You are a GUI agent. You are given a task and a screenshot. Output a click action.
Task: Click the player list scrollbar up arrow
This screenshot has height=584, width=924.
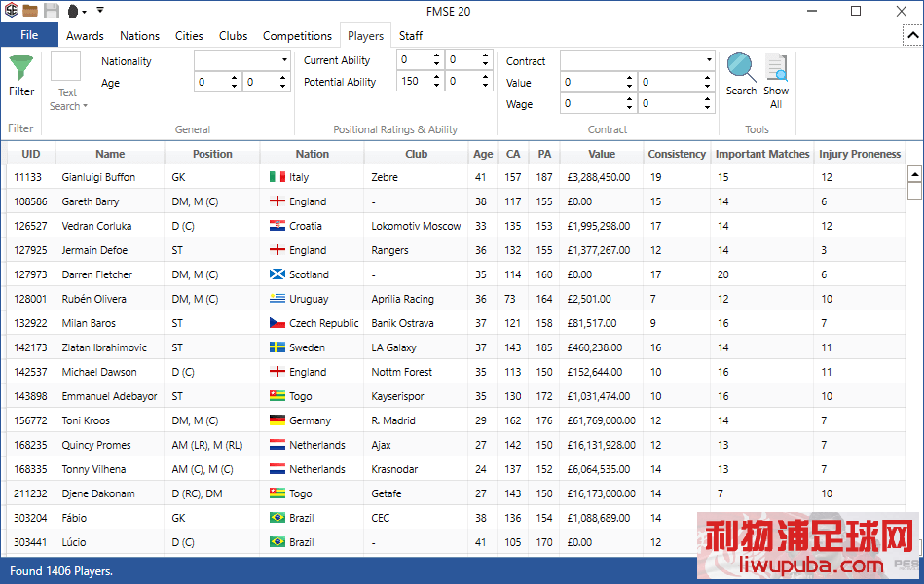pos(914,174)
